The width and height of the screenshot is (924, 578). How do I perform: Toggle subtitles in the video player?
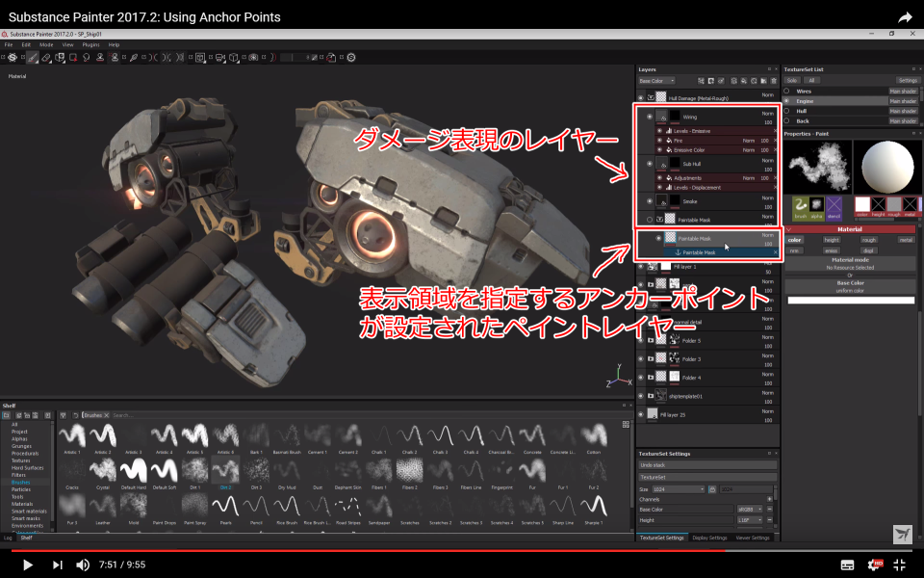847,565
